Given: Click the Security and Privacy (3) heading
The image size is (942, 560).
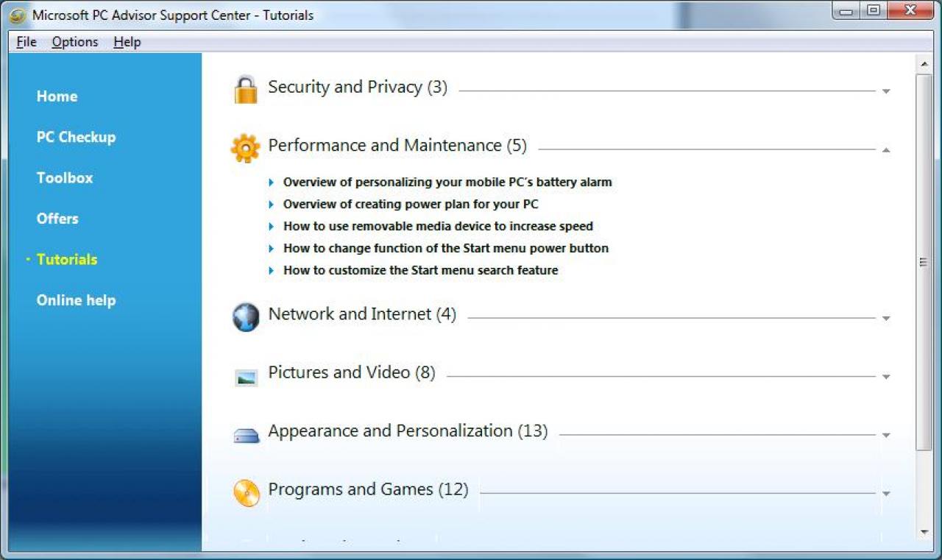Looking at the screenshot, I should 358,87.
